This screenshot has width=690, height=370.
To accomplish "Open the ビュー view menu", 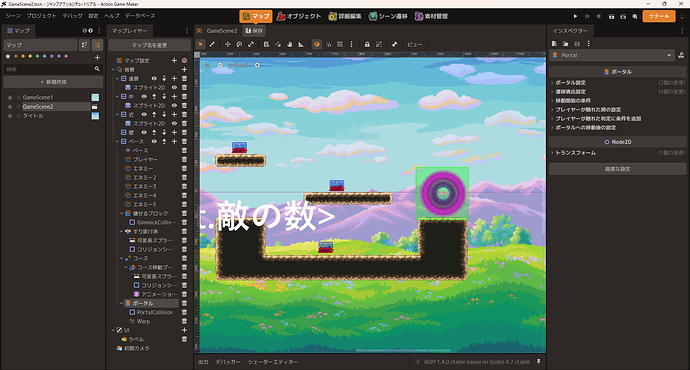I will click(415, 44).
